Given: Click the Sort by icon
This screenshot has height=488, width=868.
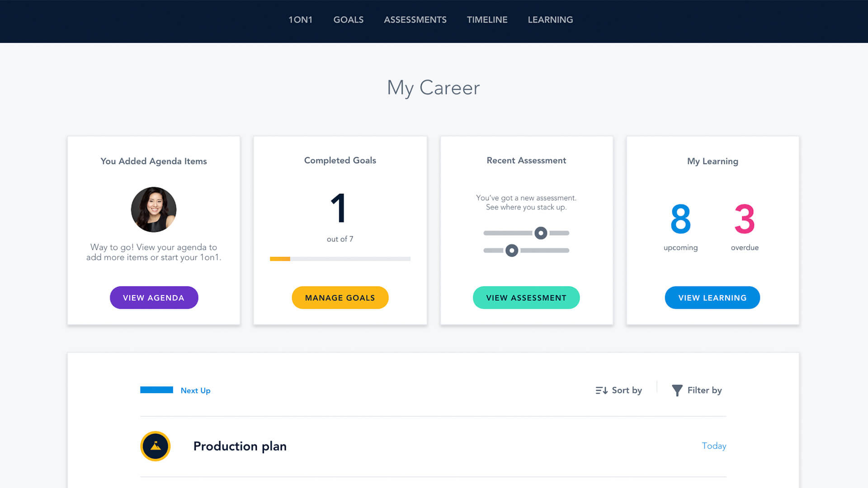Looking at the screenshot, I should point(601,390).
